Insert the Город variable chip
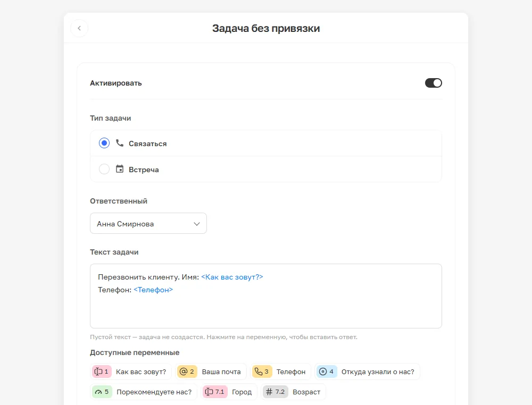The image size is (532, 405). point(229,392)
